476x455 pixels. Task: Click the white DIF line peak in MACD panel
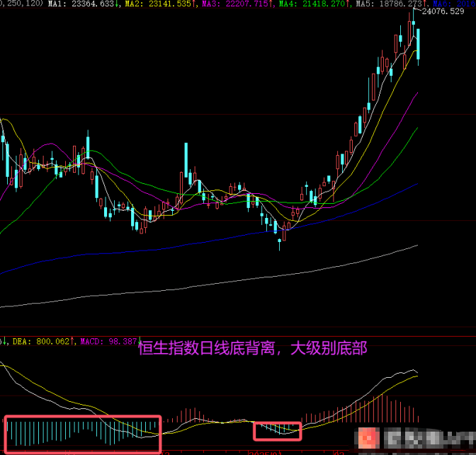413,370
